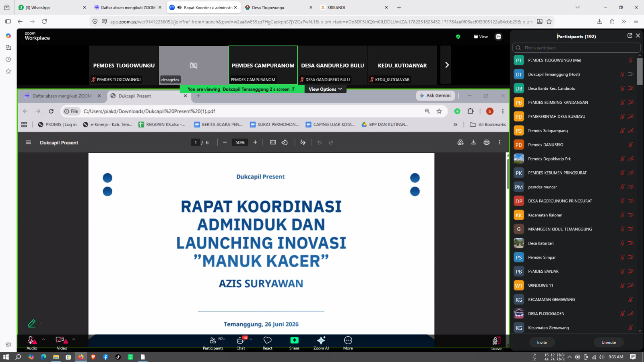644x362 pixels.
Task: Toggle mic icon for Pemdes DANUREJO
Action: point(631,145)
